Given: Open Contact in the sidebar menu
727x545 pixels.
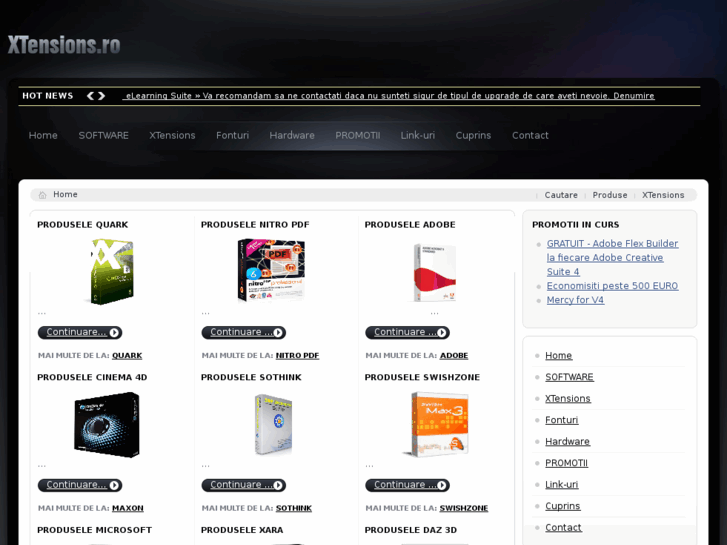Looking at the screenshot, I should tap(563, 528).
